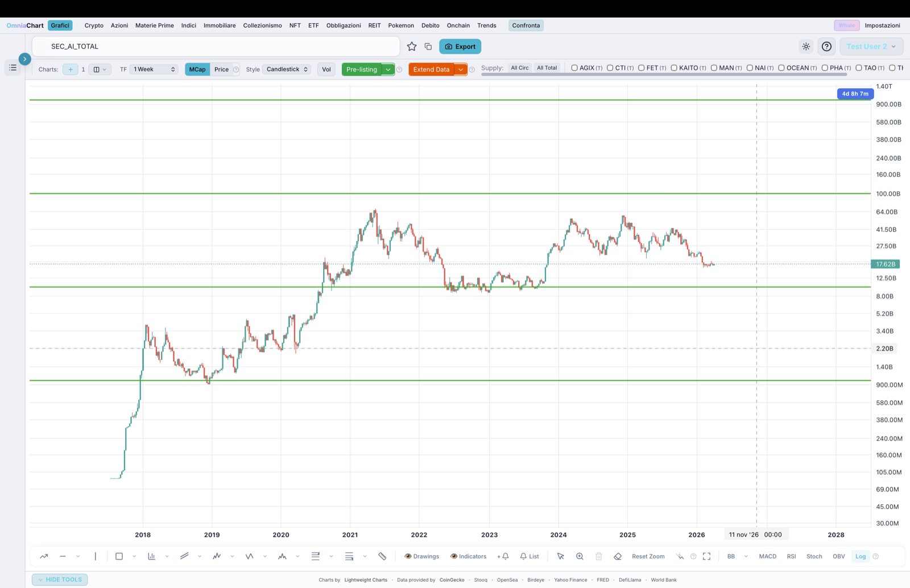Screen dimensions: 910x588
Task: Toggle Log scale button
Action: [861, 556]
